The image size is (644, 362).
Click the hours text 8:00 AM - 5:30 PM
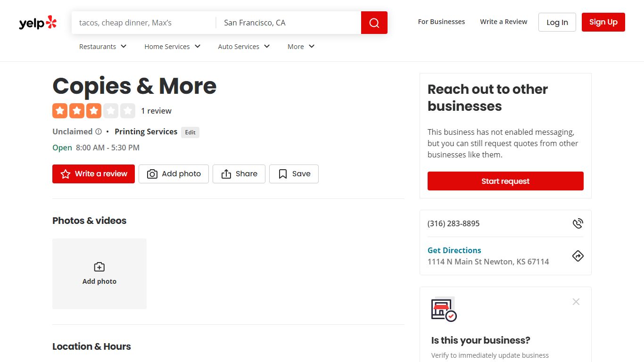tap(107, 148)
